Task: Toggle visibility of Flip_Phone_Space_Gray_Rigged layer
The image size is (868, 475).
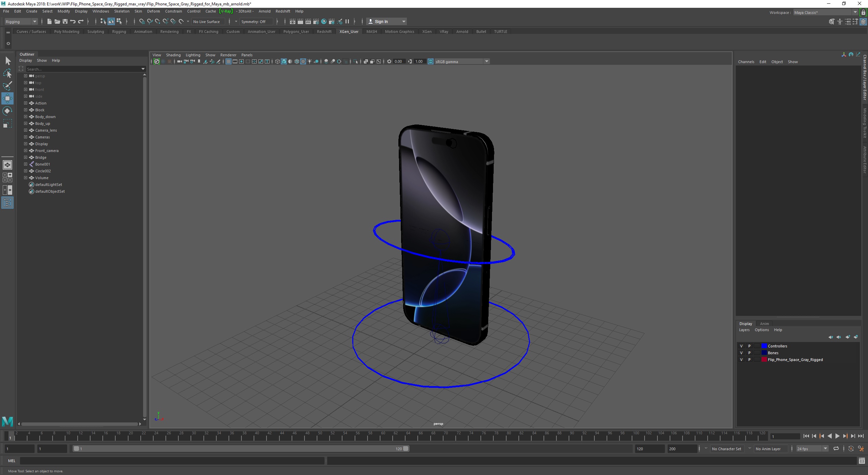Action: (x=741, y=359)
